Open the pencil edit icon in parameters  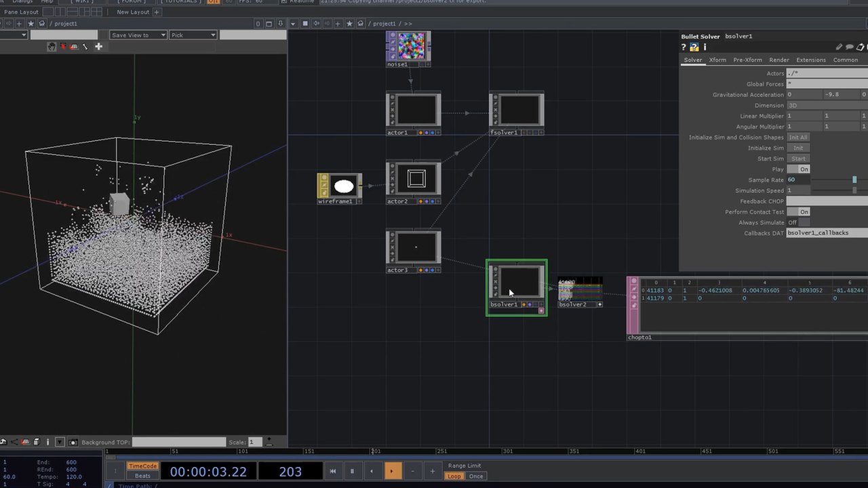839,47
